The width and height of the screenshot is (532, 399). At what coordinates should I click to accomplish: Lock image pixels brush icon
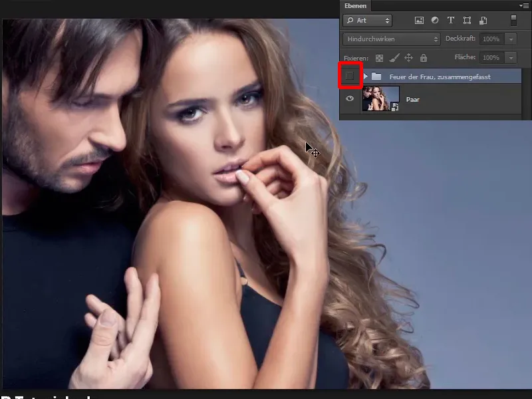coord(394,58)
